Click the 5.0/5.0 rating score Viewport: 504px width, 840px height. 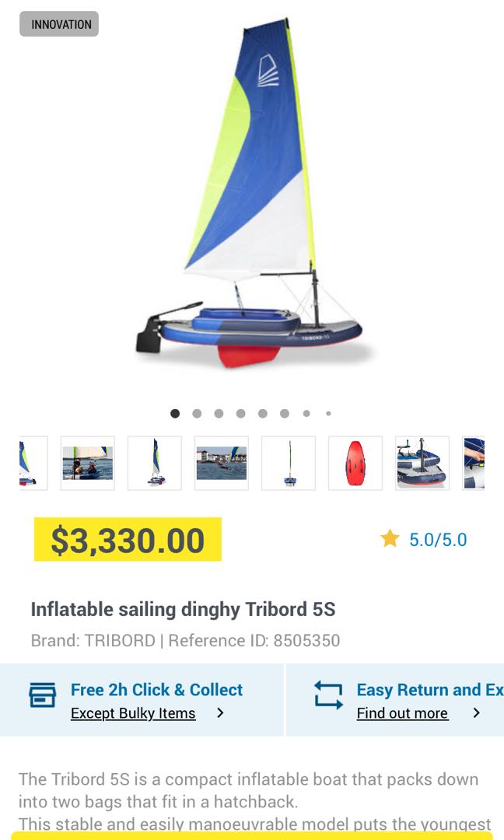tap(438, 538)
